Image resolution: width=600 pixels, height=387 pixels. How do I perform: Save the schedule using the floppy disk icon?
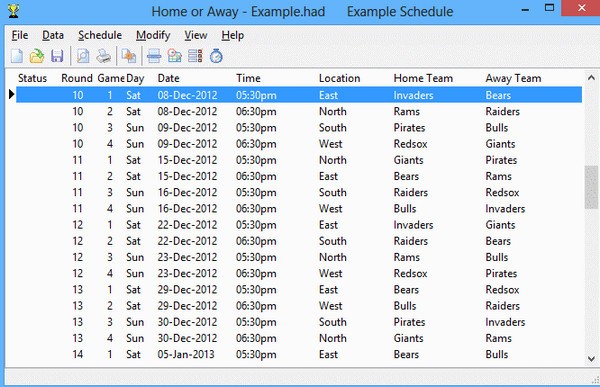(x=57, y=56)
